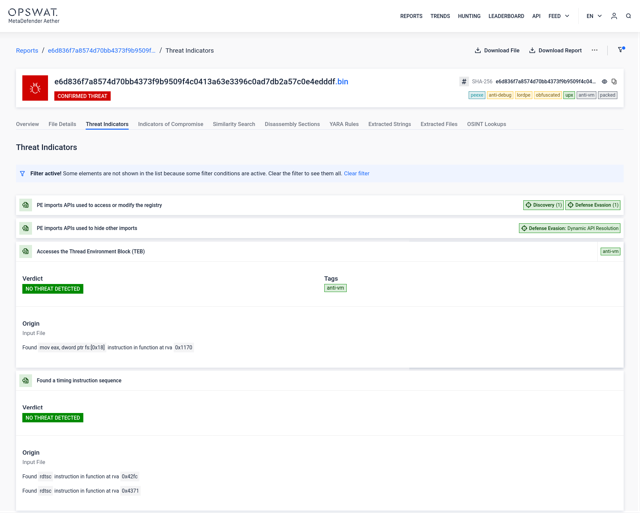Select the Discovery (1) technique tag
The height and width of the screenshot is (513, 640).
pyautogui.click(x=543, y=205)
